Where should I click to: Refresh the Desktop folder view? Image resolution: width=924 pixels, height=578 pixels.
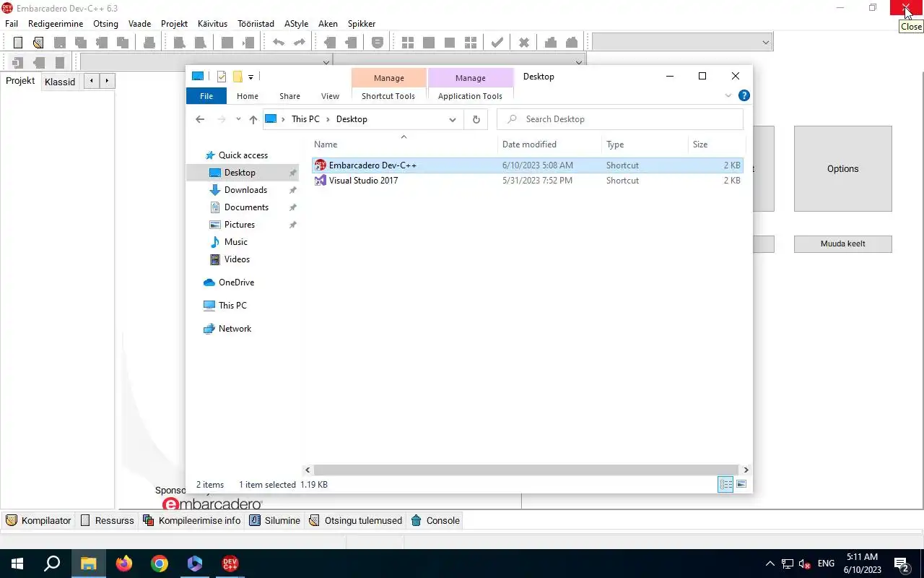pyautogui.click(x=476, y=119)
